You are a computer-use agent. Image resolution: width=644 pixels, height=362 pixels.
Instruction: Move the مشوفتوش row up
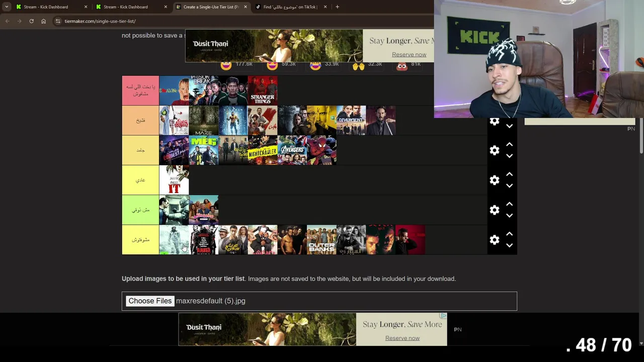pos(509,234)
